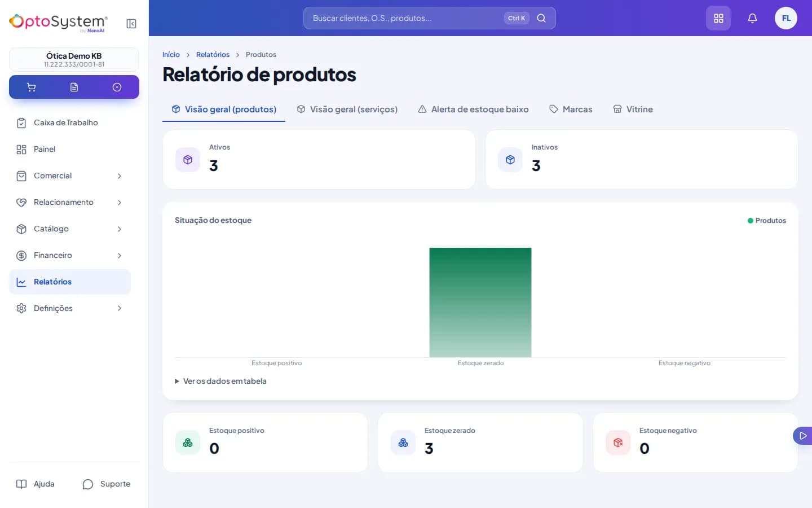Expand Ver os dados em tabela
Screen dimensions: 812x508
(x=220, y=381)
